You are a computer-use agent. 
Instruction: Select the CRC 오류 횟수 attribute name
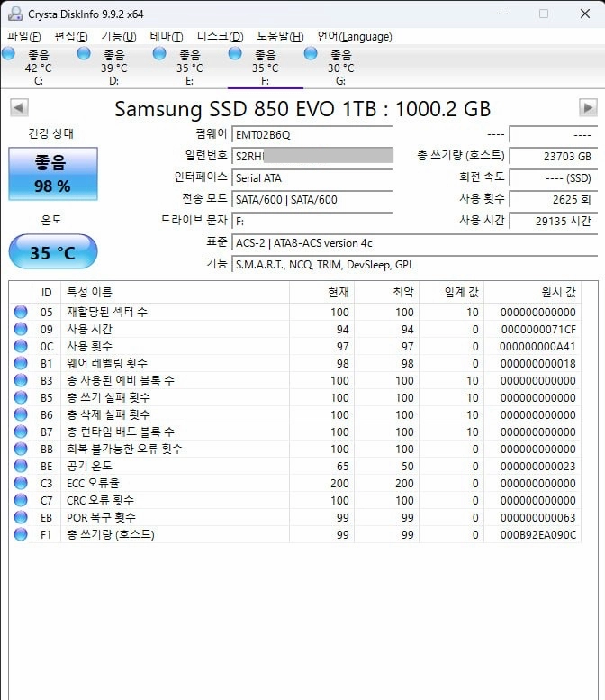tap(100, 500)
